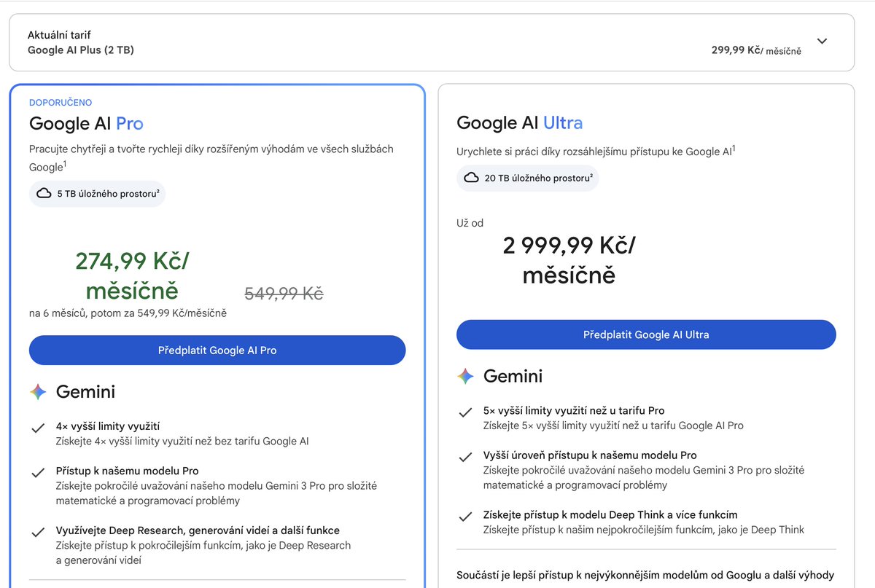Click 'na 6 měsíců, potom za 549,99' note
Viewport: 875px width, 588px height.
coord(128,313)
